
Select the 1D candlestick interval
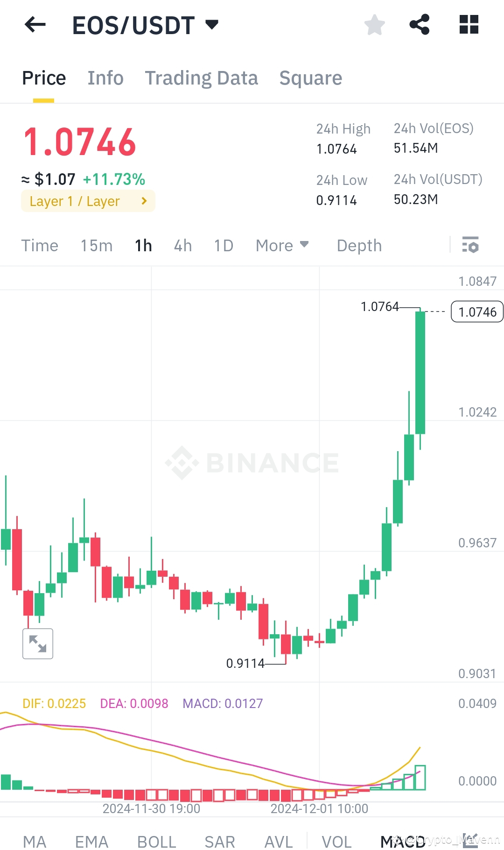pyautogui.click(x=223, y=245)
